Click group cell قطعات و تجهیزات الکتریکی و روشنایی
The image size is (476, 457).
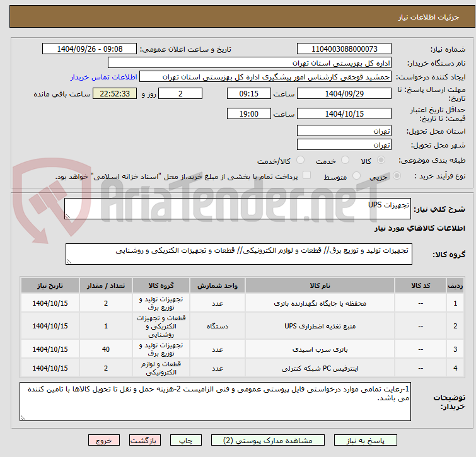point(161,326)
